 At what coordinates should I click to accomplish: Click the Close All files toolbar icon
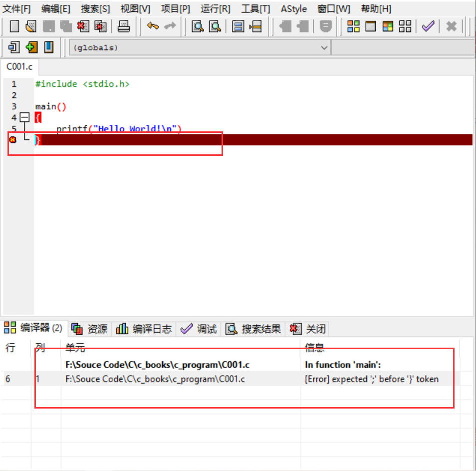tap(100, 26)
